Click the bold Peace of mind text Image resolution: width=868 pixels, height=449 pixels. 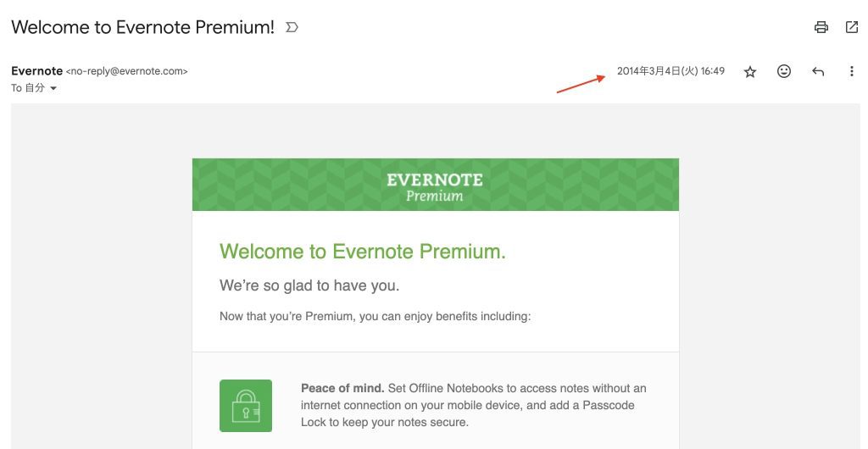tap(342, 388)
